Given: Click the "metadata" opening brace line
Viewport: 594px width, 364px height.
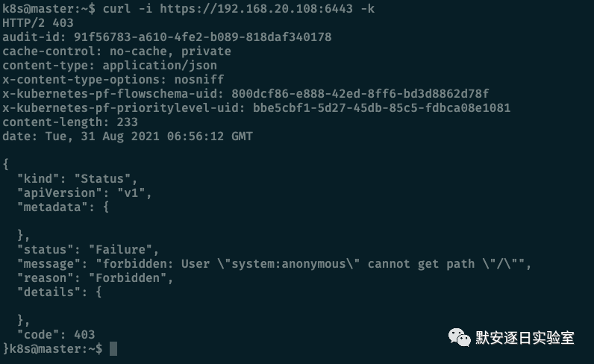Looking at the screenshot, I should (63, 207).
